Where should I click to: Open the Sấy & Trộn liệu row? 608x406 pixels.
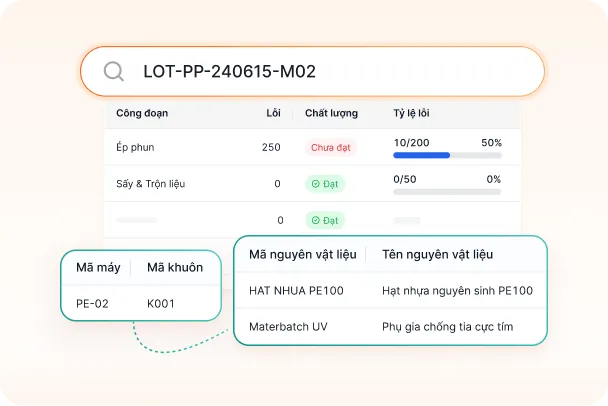(313, 184)
